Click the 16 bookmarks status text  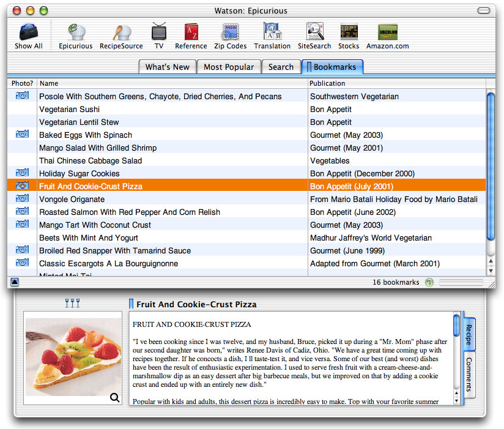tap(396, 282)
